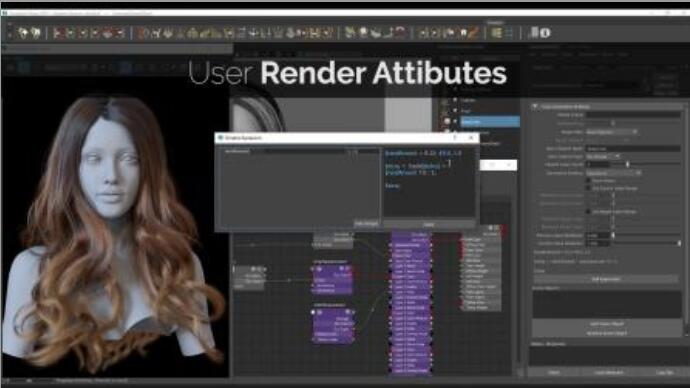Adjust the slider handle beside the numeric field
This screenshot has width=690, height=388.
pos(628,164)
